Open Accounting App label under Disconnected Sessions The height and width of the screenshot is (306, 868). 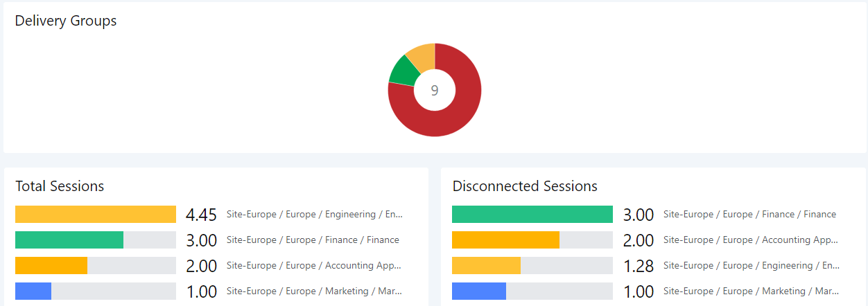[751, 240]
